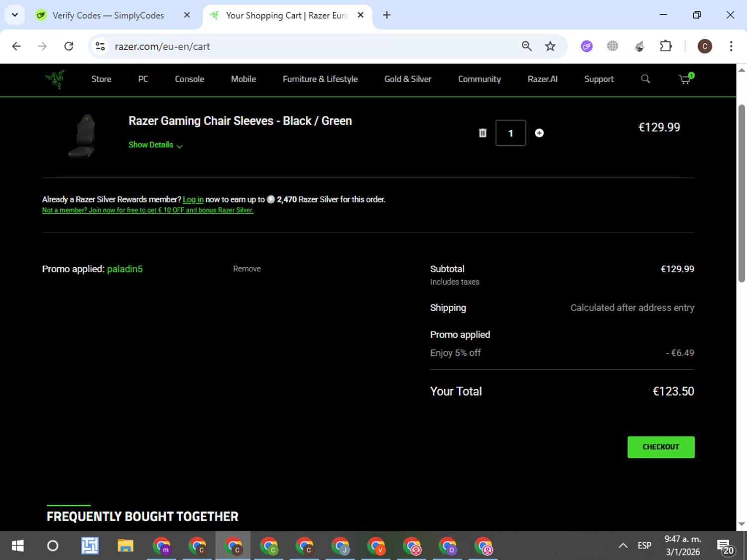Click the Subtotal €129.99 amount
The height and width of the screenshot is (560, 747).
[x=677, y=269]
